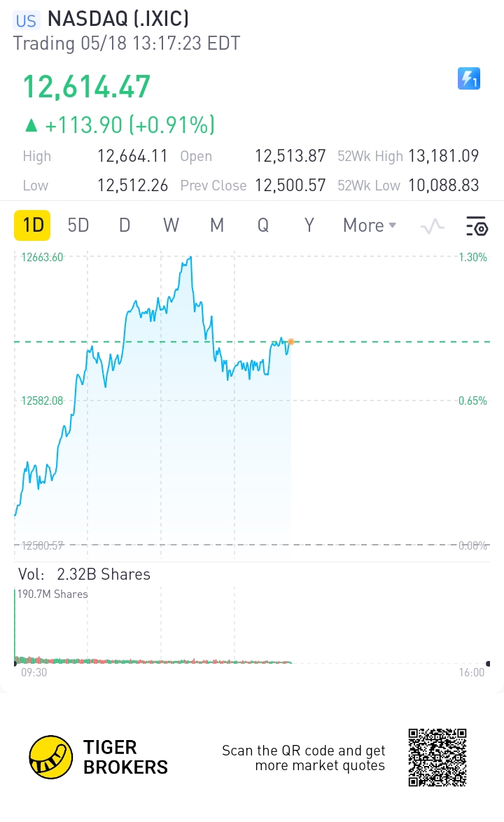The height and width of the screenshot is (822, 504).
Task: Tap the orange current price dot
Action: pos(290,342)
